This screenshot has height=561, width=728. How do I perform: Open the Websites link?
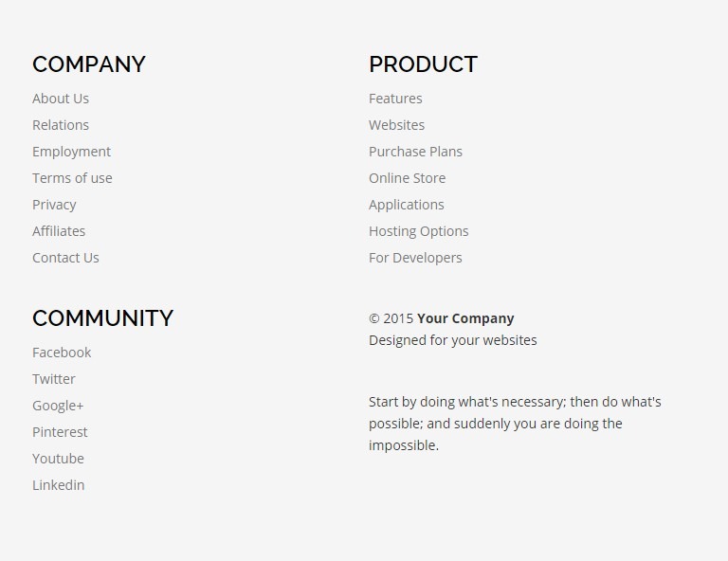pyautogui.click(x=396, y=125)
